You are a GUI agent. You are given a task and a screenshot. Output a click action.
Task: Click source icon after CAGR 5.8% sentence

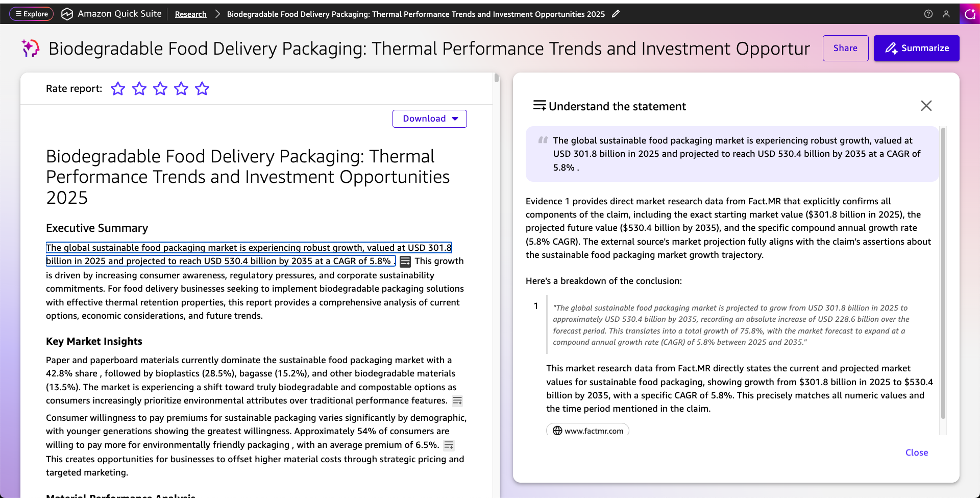405,262
